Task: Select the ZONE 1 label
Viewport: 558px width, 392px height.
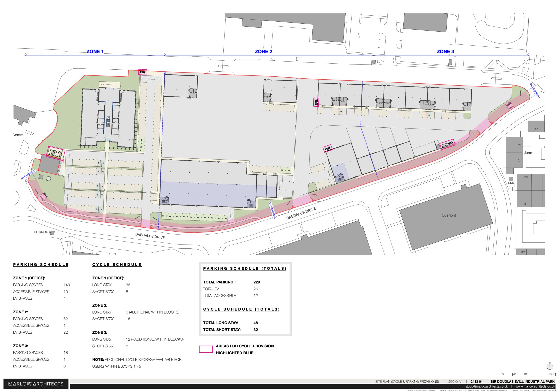Action: coord(95,52)
